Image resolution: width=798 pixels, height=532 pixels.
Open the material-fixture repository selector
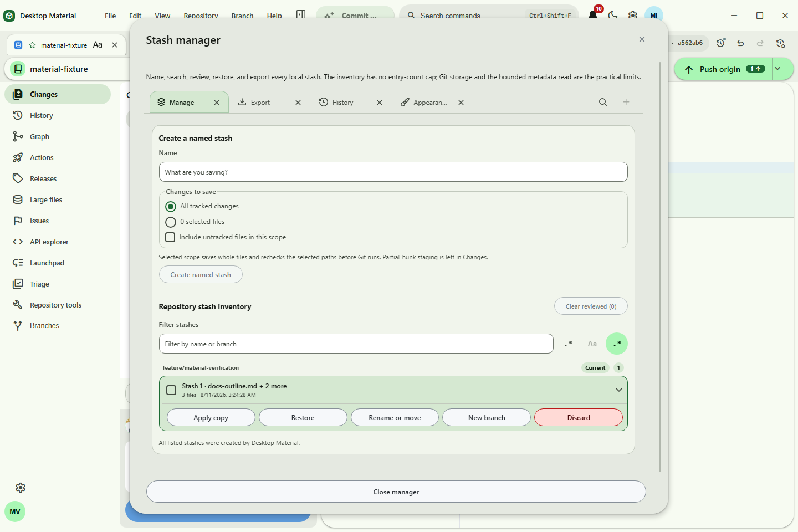pyautogui.click(x=68, y=69)
